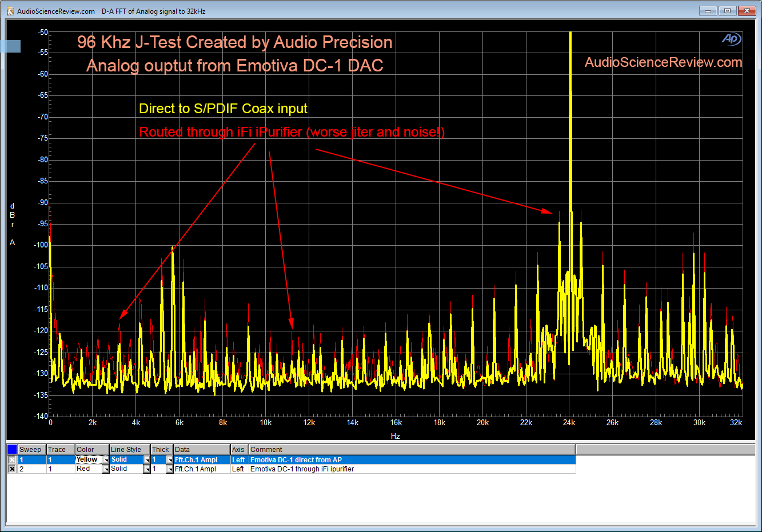Toggle visibility checkbox for sweep 1
The height and width of the screenshot is (532, 762).
tap(12, 459)
